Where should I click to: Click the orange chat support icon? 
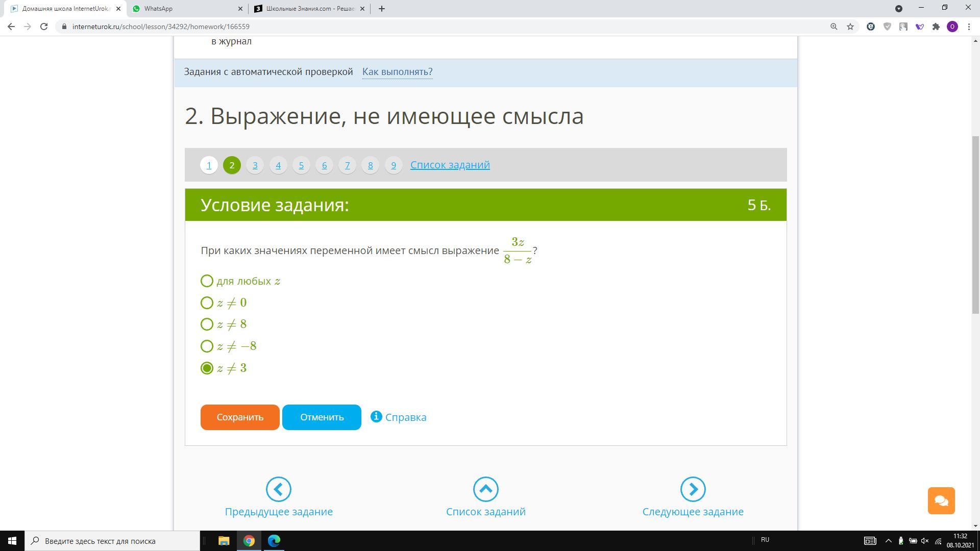[941, 500]
